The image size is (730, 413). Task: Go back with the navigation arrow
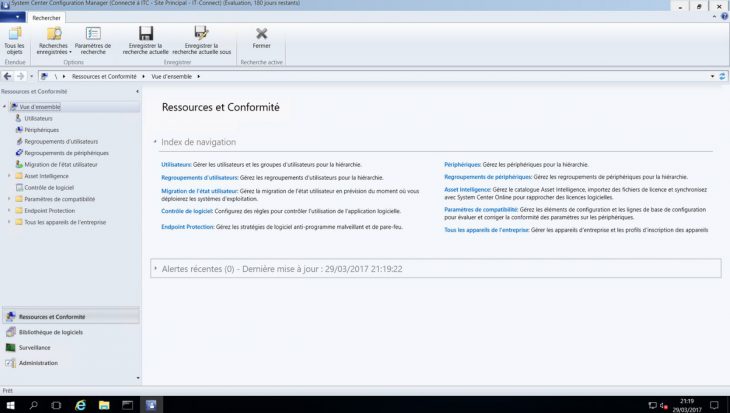click(x=8, y=76)
